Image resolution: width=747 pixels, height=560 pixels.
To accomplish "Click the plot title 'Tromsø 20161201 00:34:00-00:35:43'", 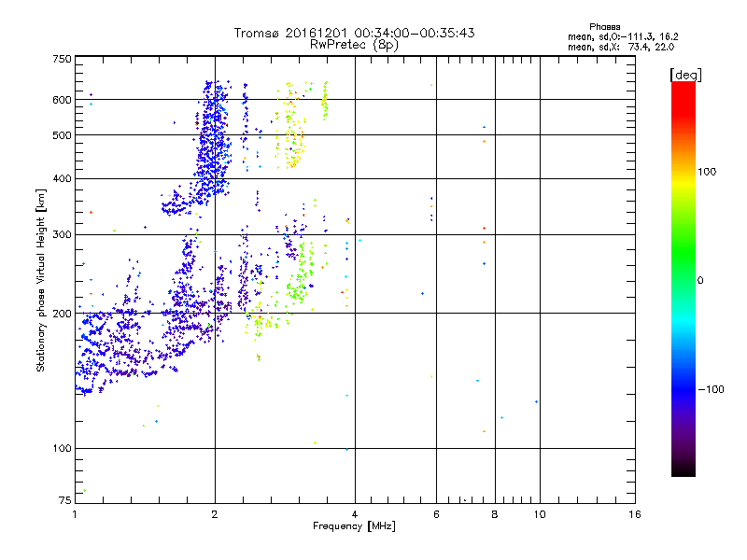I will [x=354, y=34].
